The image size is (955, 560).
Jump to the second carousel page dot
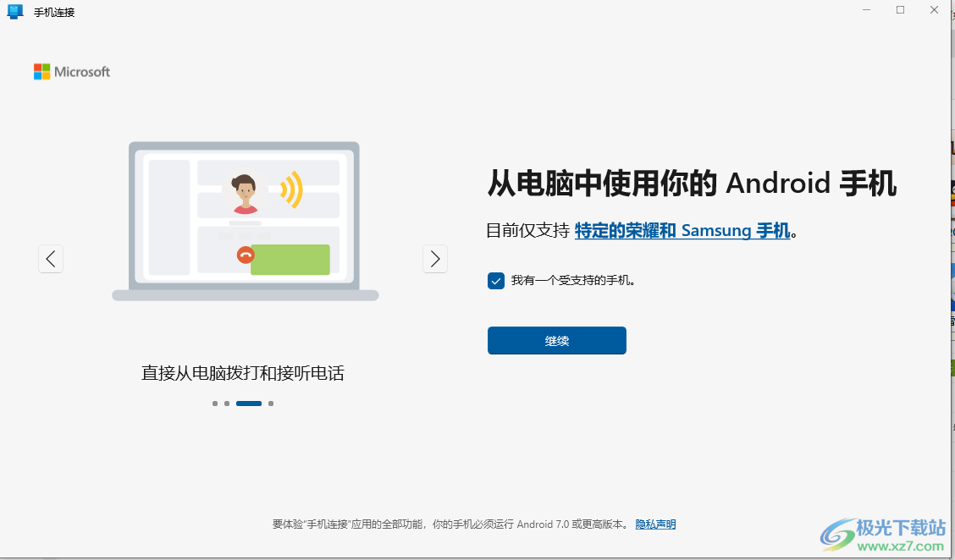[x=227, y=404]
